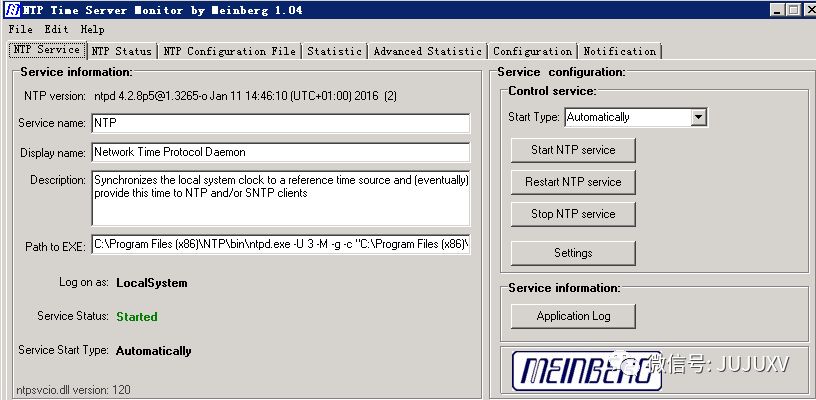Switch to the Configuration tab
Viewport: 816px width, 400px height.
(532, 51)
